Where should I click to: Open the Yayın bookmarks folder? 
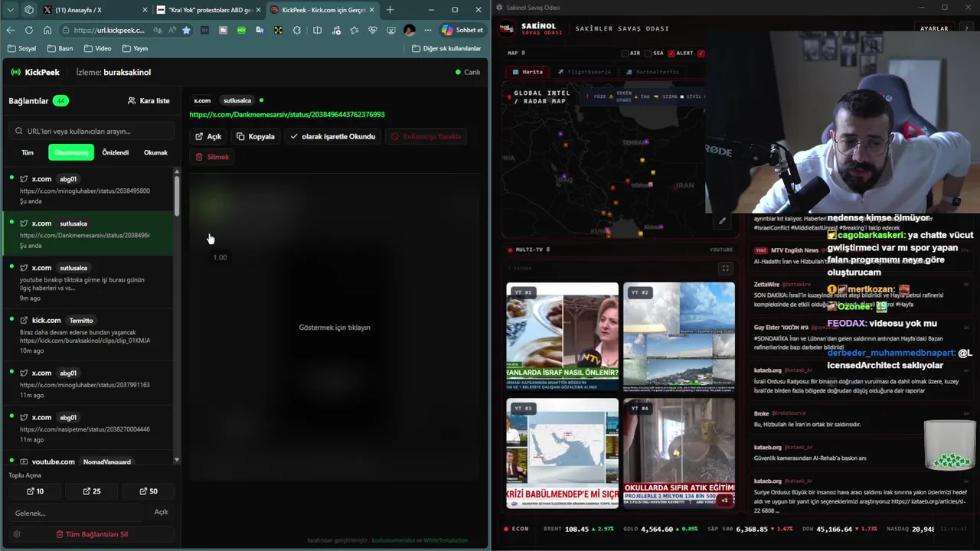(135, 48)
